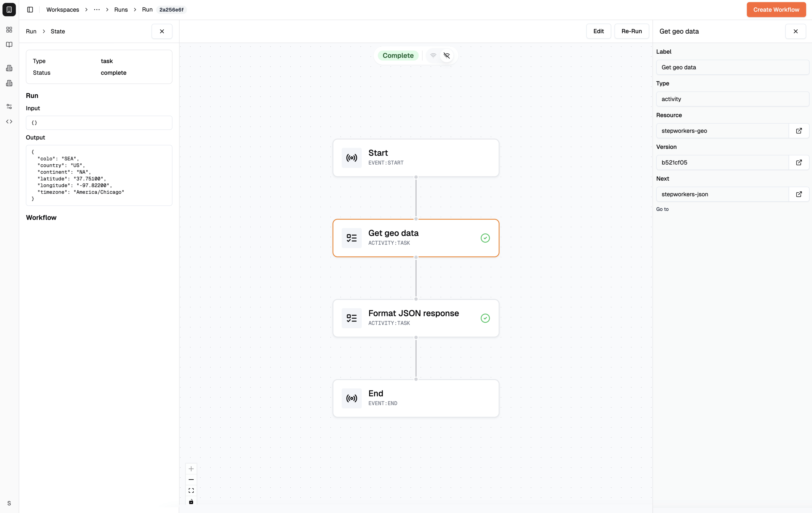Zoom in the canvas with plus control
Image resolution: width=812 pixels, height=513 pixels.
[191, 469]
